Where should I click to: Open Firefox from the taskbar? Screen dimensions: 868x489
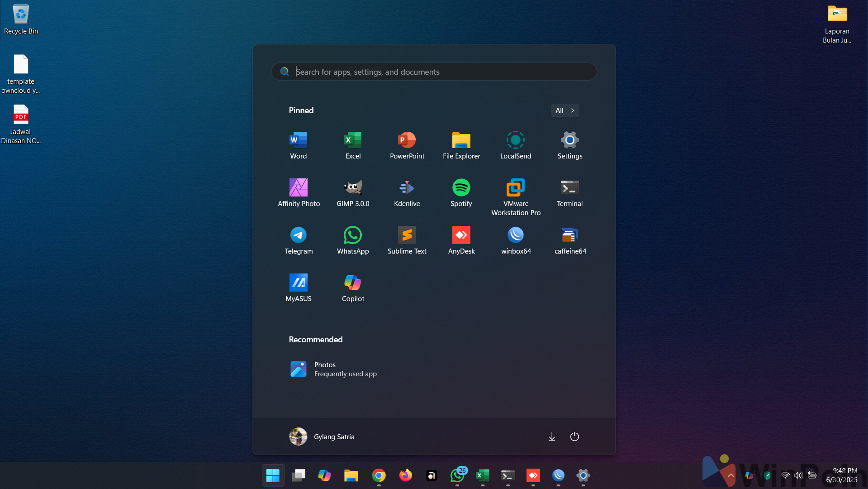coord(405,475)
